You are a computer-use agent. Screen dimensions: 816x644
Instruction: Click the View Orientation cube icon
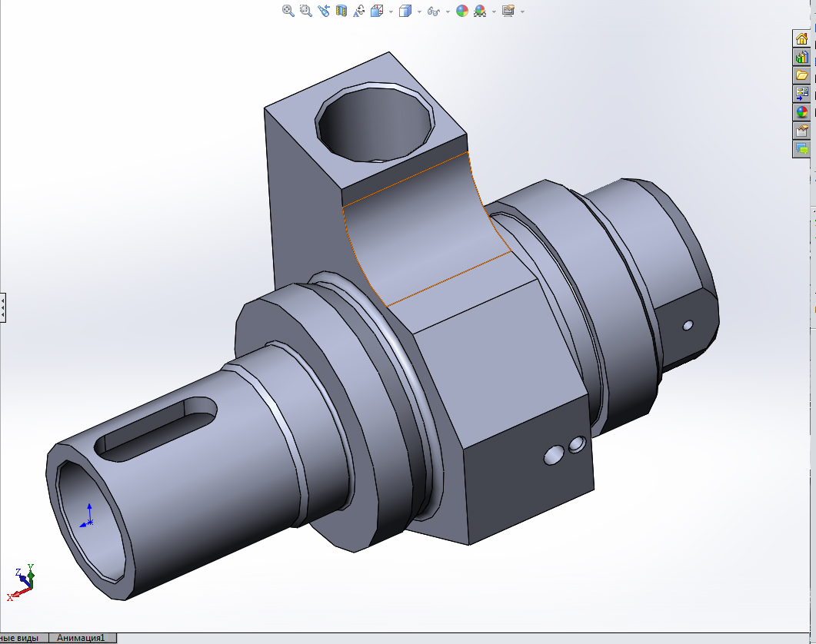(x=377, y=11)
